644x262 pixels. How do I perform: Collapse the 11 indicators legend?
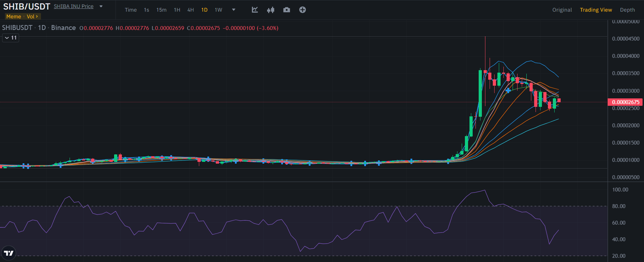point(11,38)
